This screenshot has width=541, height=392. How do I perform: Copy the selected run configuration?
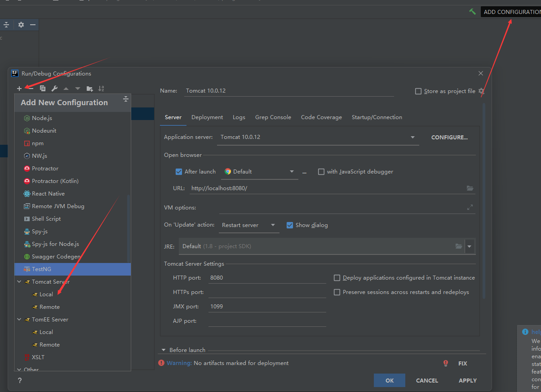point(43,89)
